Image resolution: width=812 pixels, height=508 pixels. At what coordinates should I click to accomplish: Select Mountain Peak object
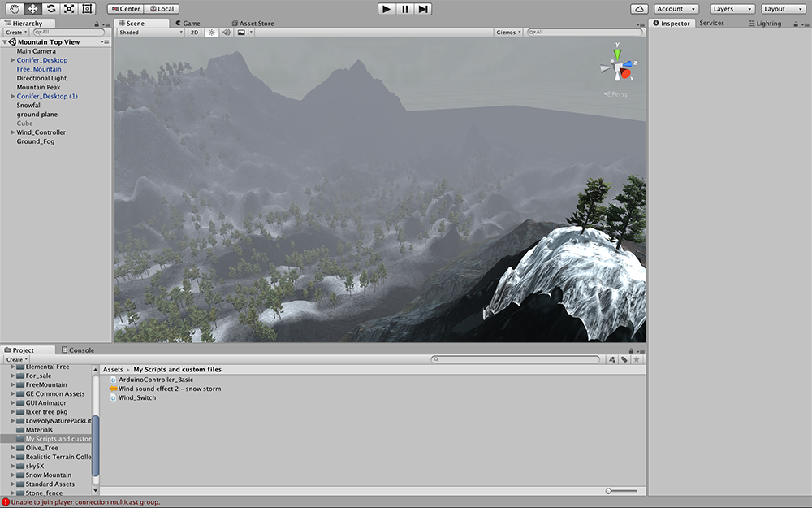[x=38, y=87]
